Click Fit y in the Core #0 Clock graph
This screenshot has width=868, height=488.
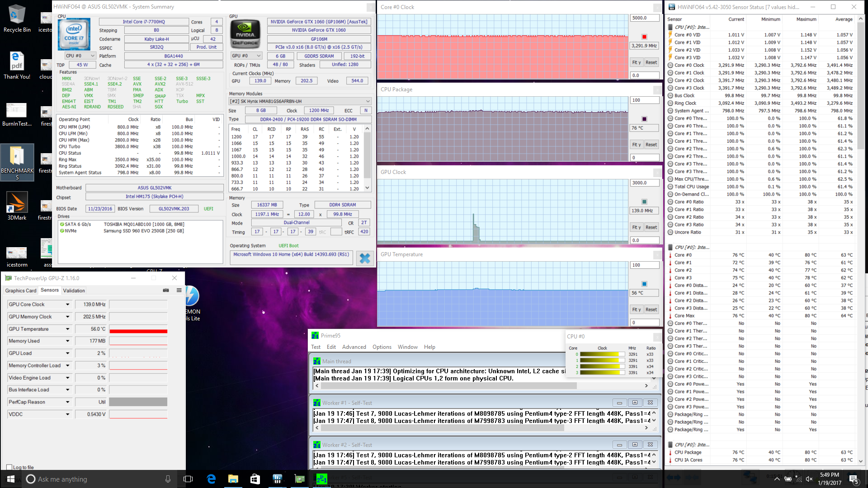point(637,62)
